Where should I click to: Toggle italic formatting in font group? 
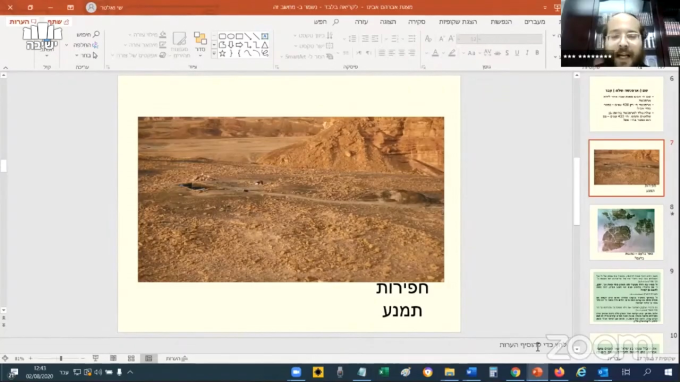[x=527, y=52]
